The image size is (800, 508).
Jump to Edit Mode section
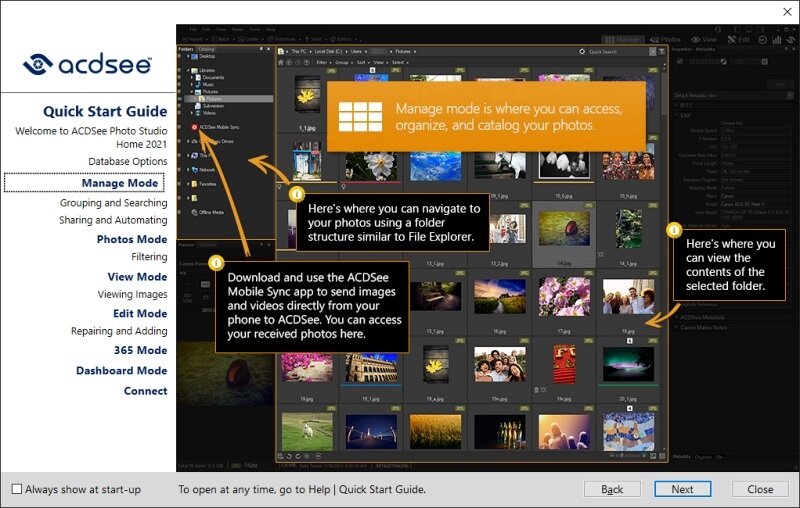pyautogui.click(x=140, y=313)
